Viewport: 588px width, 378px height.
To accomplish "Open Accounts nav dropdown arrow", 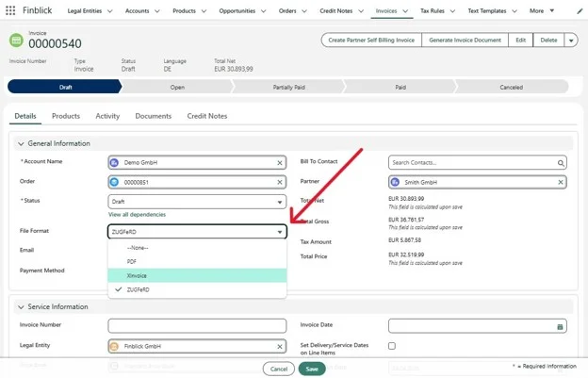I will (x=157, y=11).
